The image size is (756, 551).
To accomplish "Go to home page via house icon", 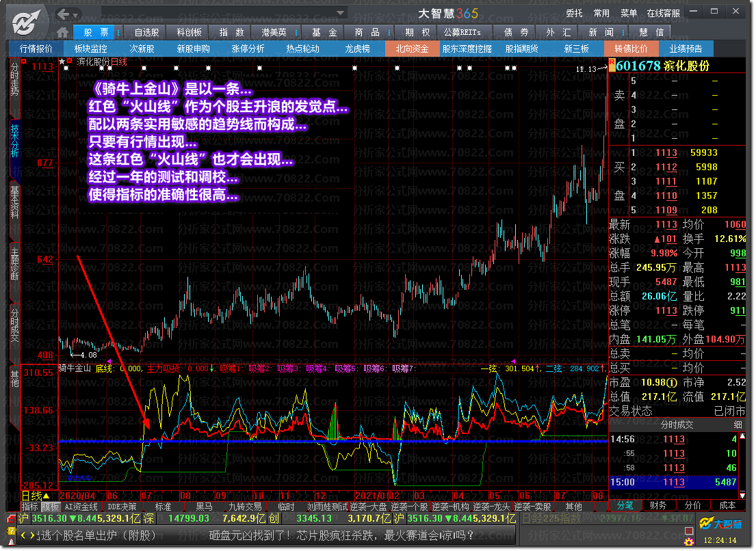I will point(62,32).
